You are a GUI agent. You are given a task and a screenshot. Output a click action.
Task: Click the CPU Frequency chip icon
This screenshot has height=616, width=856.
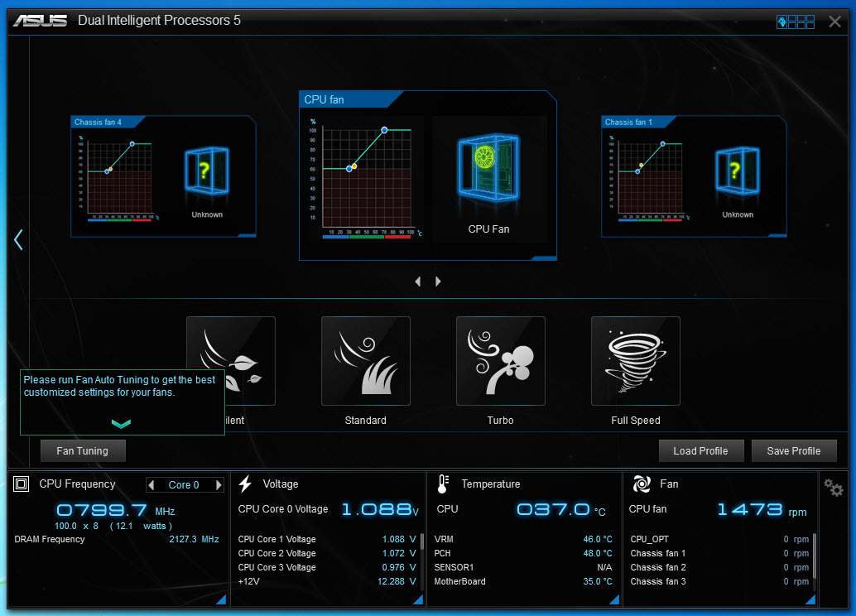(21, 484)
